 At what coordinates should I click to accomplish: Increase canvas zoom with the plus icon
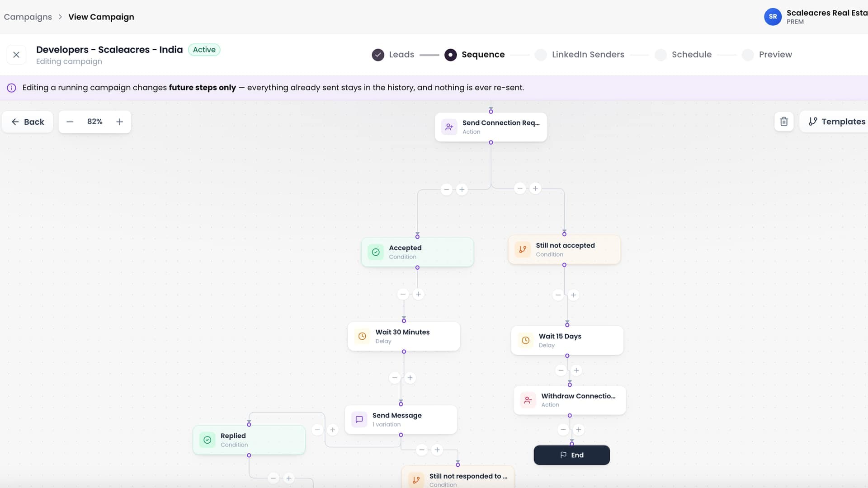click(x=119, y=122)
